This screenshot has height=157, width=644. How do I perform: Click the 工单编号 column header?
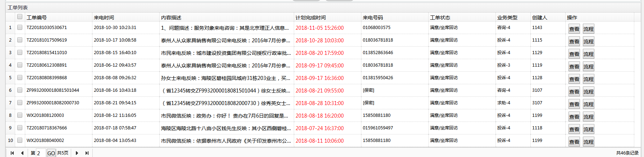coord(37,18)
